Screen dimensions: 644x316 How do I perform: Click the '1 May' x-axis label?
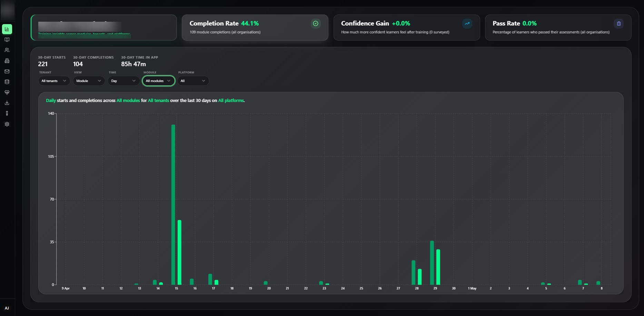point(472,288)
